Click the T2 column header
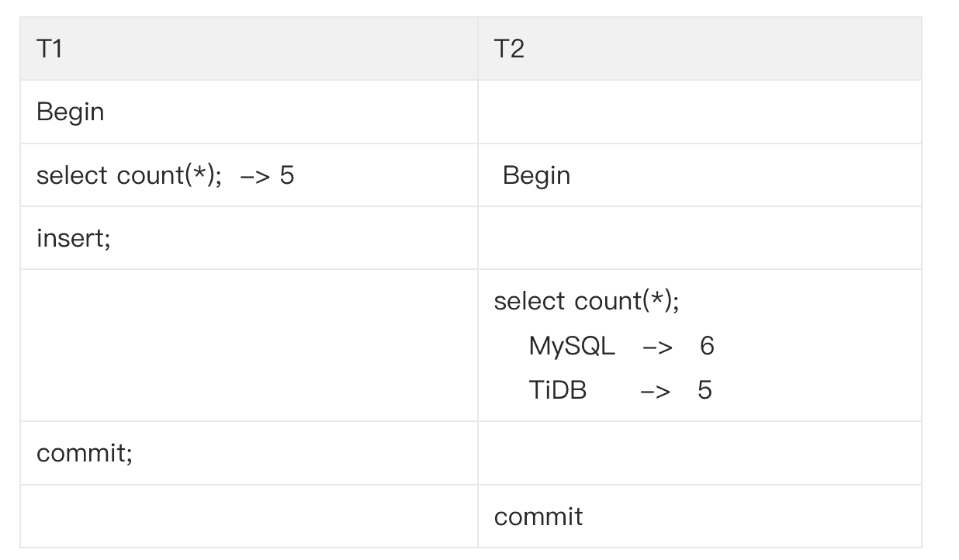The image size is (959, 560). click(509, 49)
